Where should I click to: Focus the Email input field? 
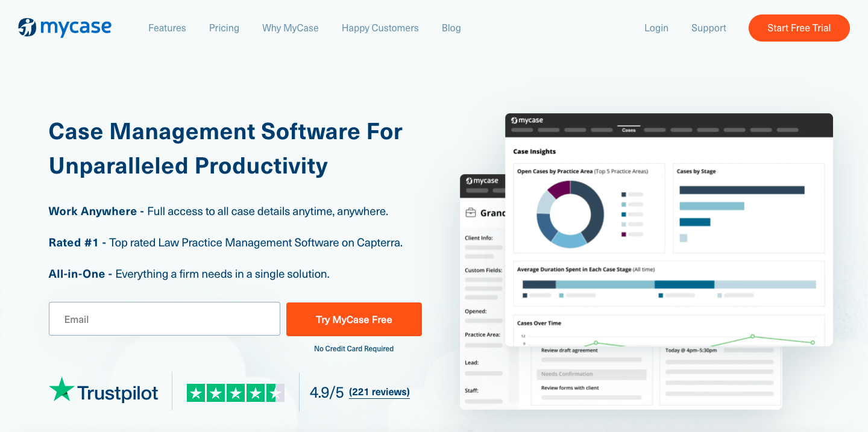pos(165,319)
